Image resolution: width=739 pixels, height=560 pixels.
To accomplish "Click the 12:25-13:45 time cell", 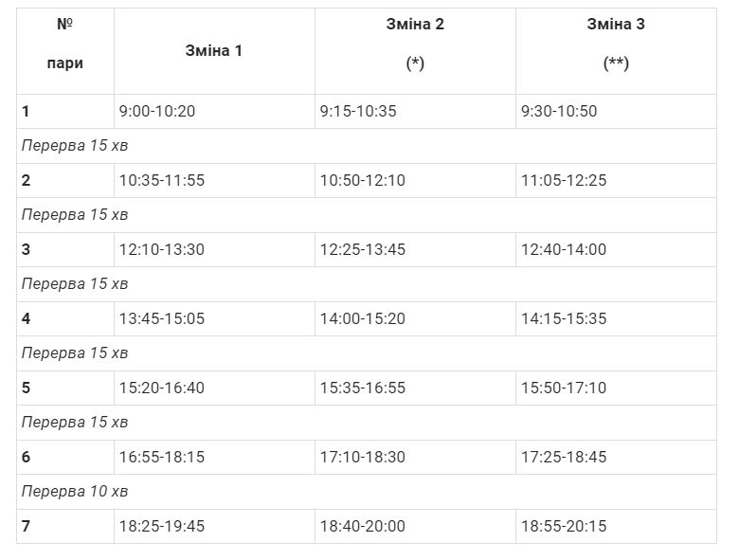I will tap(363, 250).
